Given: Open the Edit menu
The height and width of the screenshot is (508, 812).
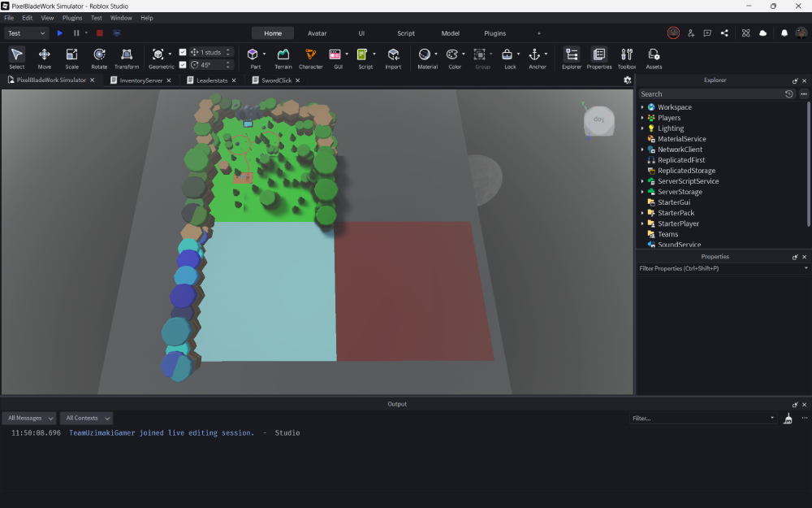Looking at the screenshot, I should (x=27, y=18).
